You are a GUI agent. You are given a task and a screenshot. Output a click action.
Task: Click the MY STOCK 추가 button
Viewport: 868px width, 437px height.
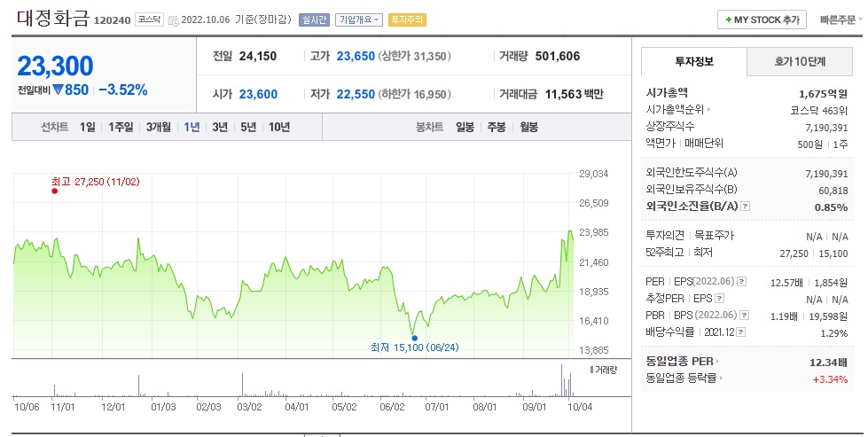pos(762,20)
